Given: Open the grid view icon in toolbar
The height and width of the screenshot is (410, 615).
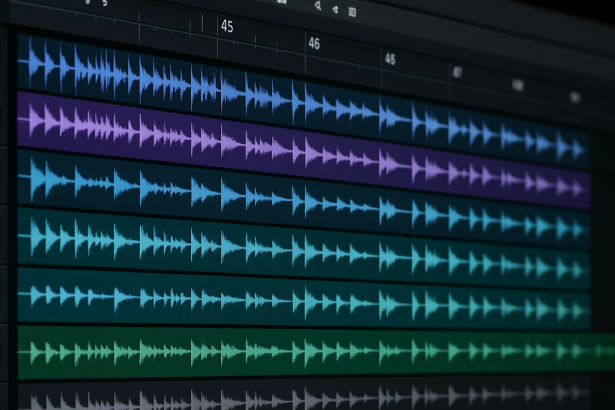Looking at the screenshot, I should click(x=352, y=11).
